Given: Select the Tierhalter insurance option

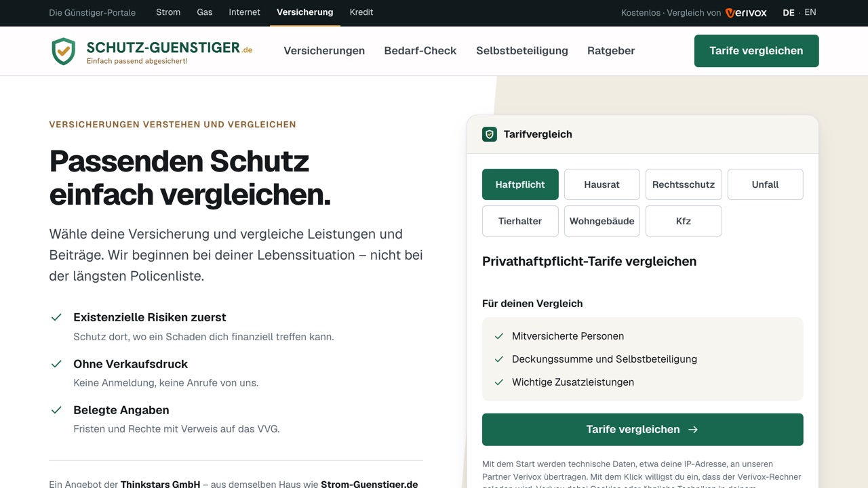Looking at the screenshot, I should point(520,221).
